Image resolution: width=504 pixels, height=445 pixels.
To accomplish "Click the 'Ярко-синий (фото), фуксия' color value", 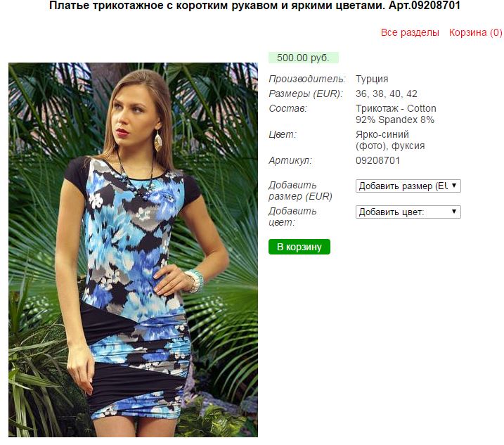I will 390,140.
